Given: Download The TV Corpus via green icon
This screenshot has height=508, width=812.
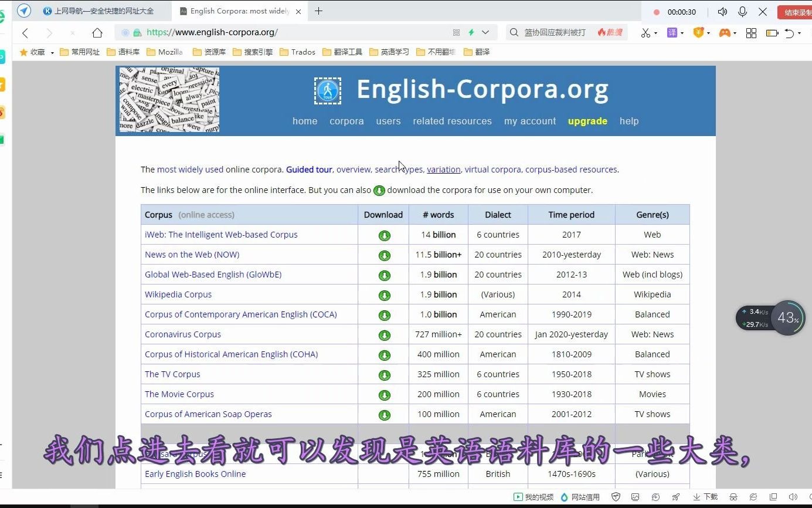Looking at the screenshot, I should tap(385, 375).
